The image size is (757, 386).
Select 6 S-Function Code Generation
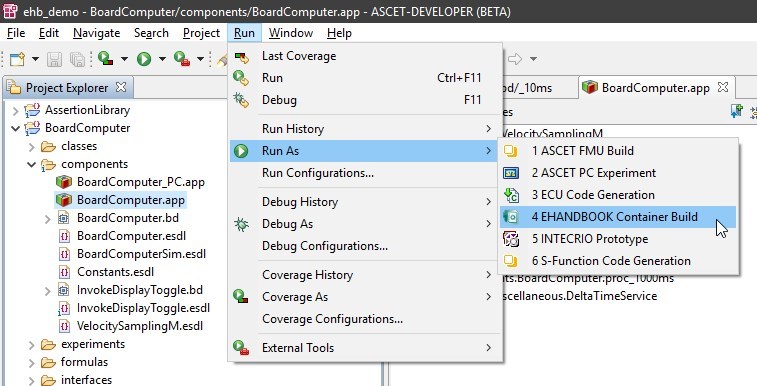(x=618, y=261)
